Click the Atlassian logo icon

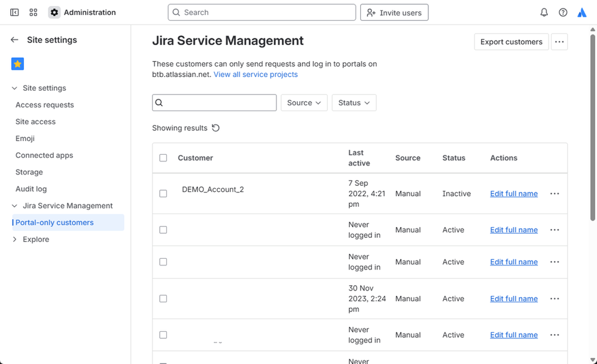click(582, 13)
